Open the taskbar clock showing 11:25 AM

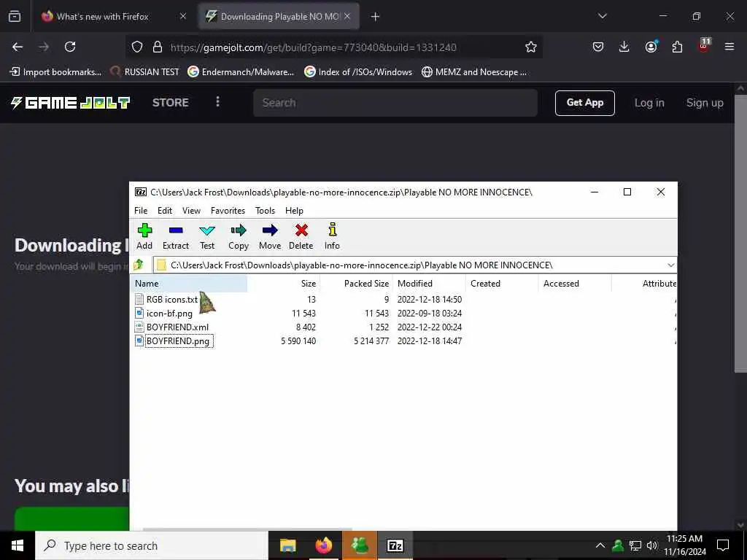(685, 545)
